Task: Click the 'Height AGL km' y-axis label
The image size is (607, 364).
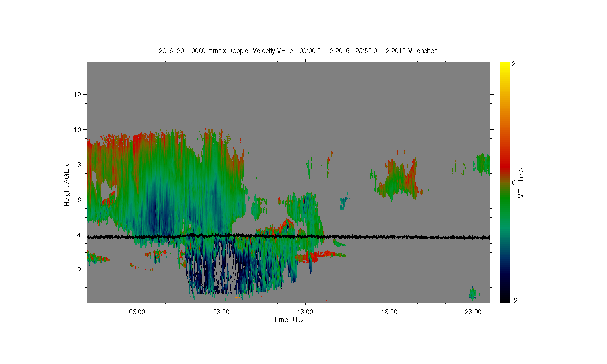Action: pos(67,182)
